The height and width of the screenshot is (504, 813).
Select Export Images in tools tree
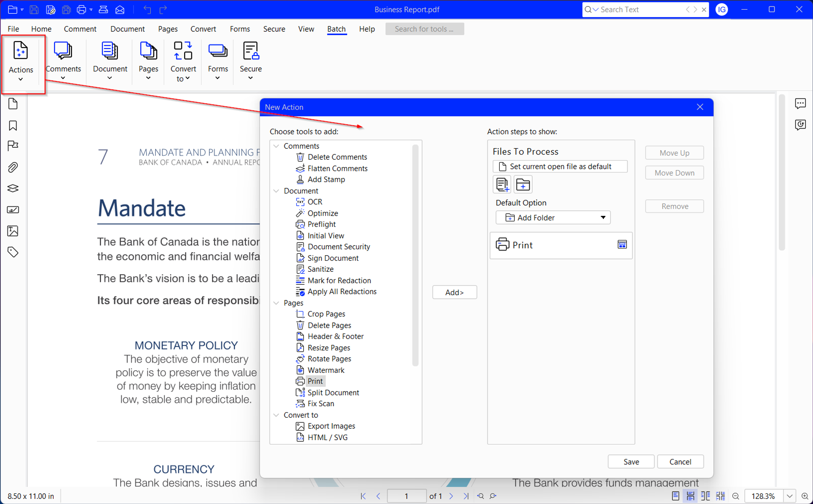click(331, 426)
